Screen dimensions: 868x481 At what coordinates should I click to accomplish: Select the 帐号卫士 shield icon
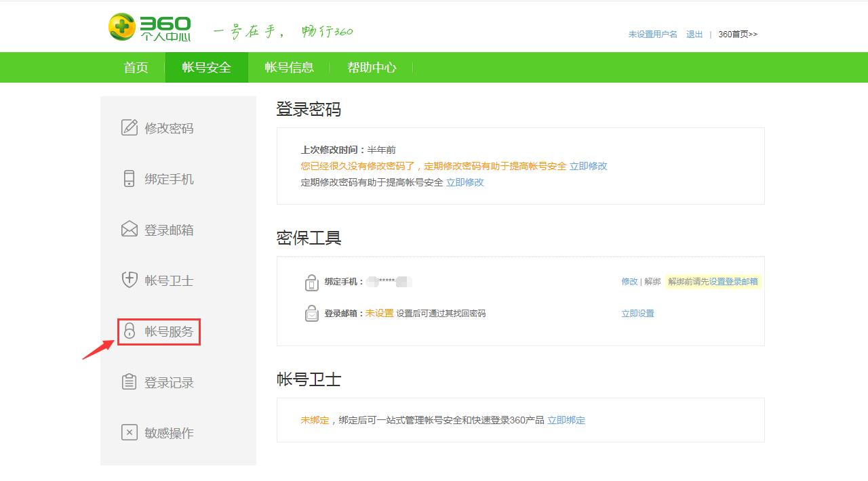[x=129, y=280]
